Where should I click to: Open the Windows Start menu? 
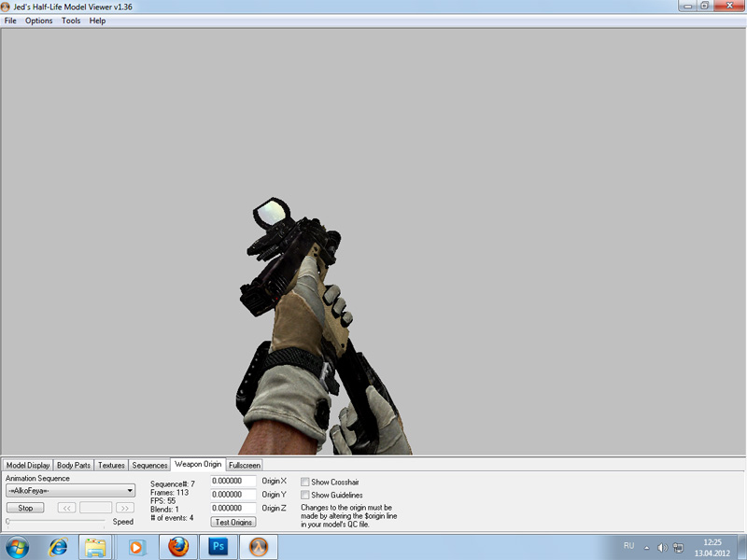(x=17, y=546)
